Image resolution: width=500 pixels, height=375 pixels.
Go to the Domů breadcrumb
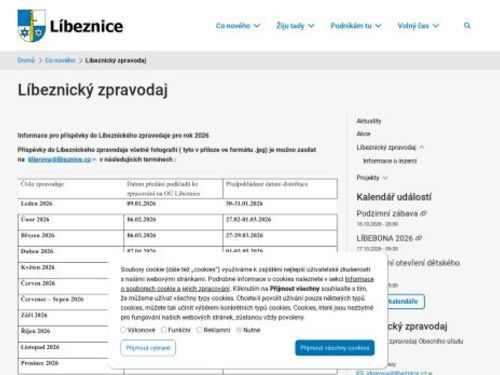(26, 60)
